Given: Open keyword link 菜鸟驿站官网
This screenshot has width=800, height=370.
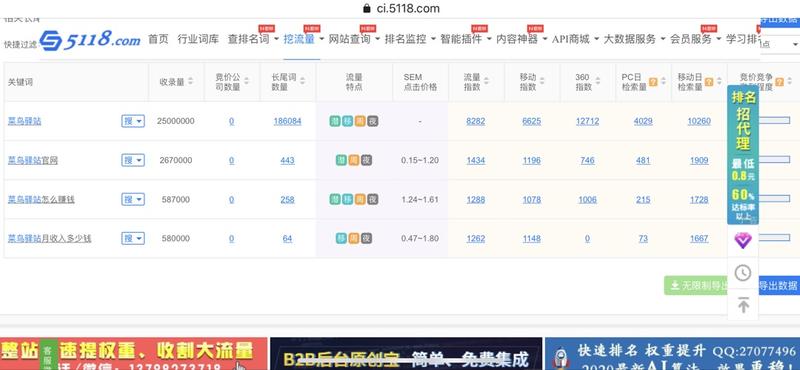Looking at the screenshot, I should (x=33, y=160).
